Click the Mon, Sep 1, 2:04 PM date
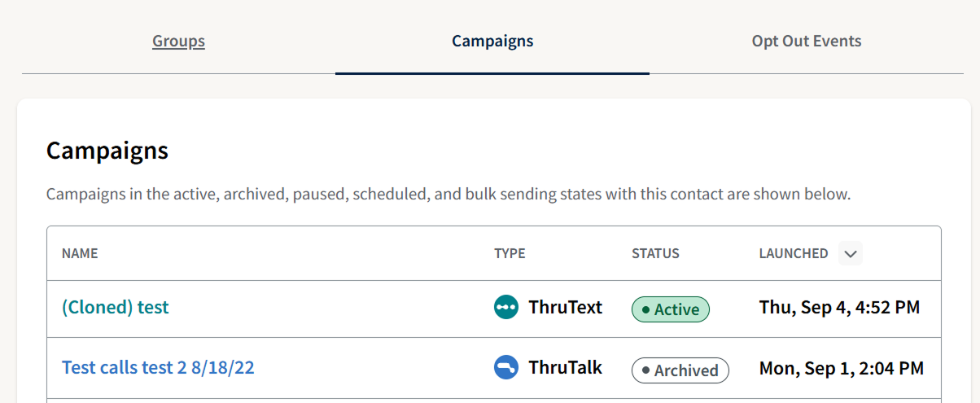The image size is (980, 403). 841,368
